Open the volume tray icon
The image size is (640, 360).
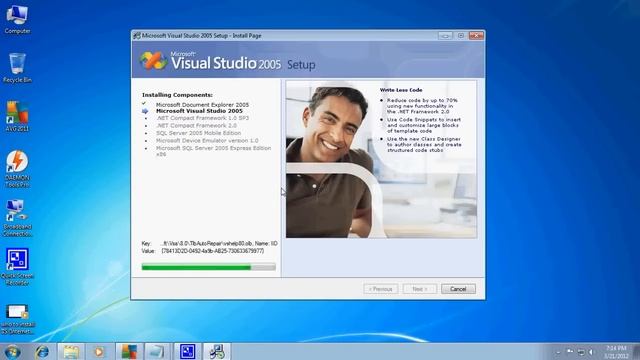coord(591,352)
